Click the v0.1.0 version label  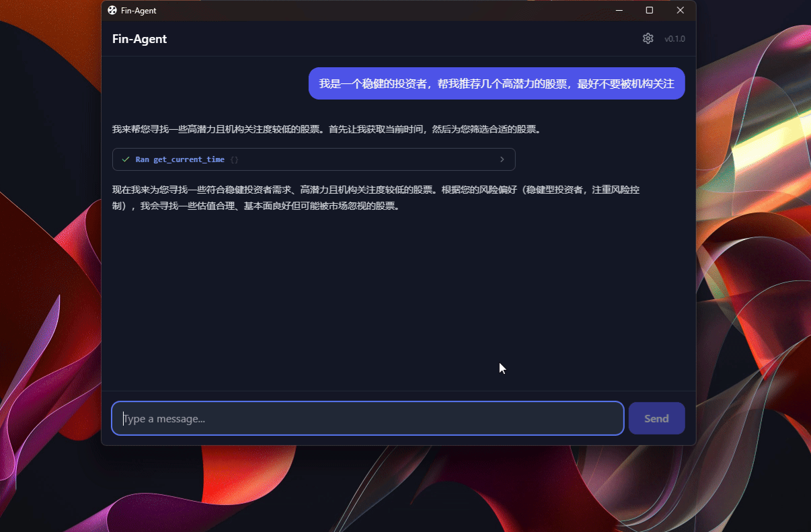(x=674, y=39)
